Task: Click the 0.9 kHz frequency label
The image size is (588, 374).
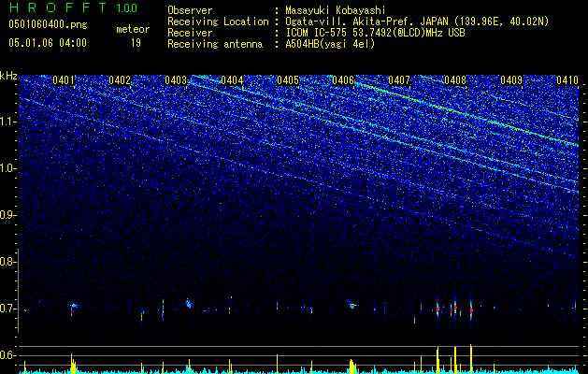Action: (x=8, y=215)
